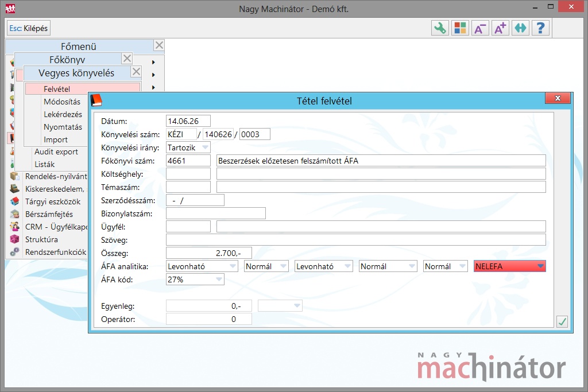
Task: Open the first Levonható ÁFA analitika dropdown
Action: coord(233,266)
